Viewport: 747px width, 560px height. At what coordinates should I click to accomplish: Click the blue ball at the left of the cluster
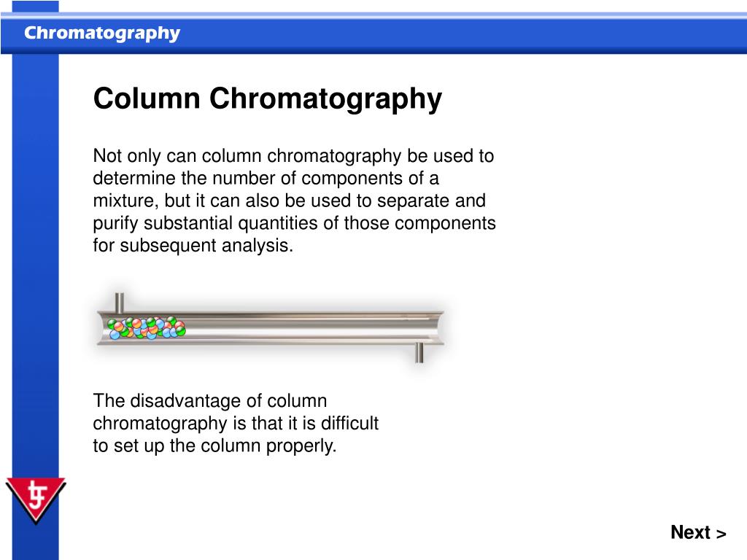coord(115,334)
